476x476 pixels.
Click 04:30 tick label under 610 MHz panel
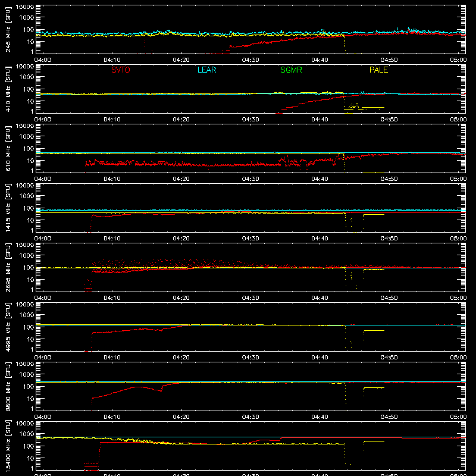[x=250, y=179]
